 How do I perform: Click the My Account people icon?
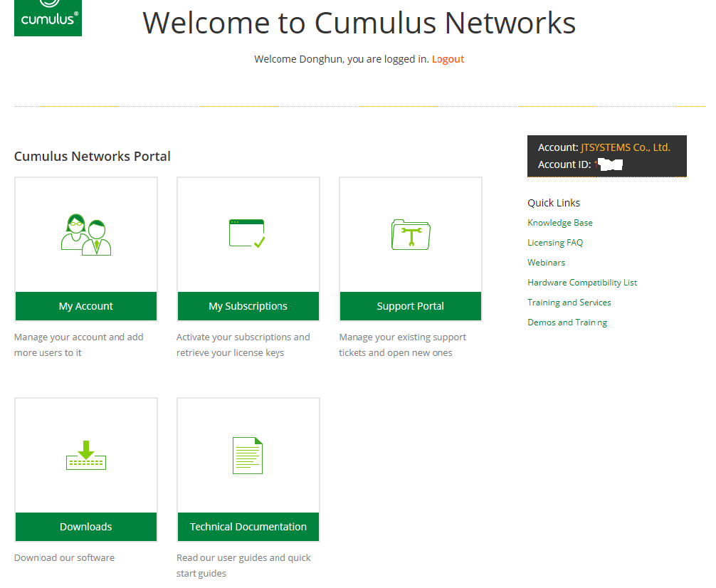click(x=86, y=235)
